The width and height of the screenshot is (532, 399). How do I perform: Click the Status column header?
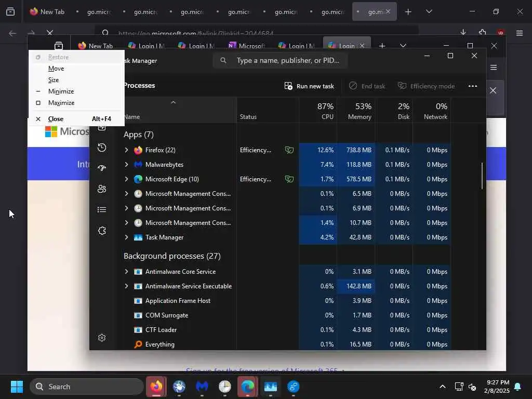pos(268,111)
